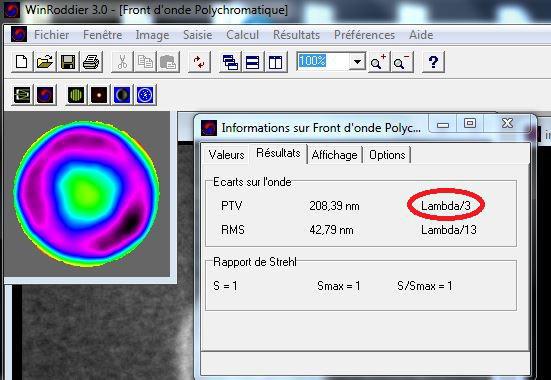Switch to the Affichage tab
Screen dimensions: 551x380
click(335, 155)
